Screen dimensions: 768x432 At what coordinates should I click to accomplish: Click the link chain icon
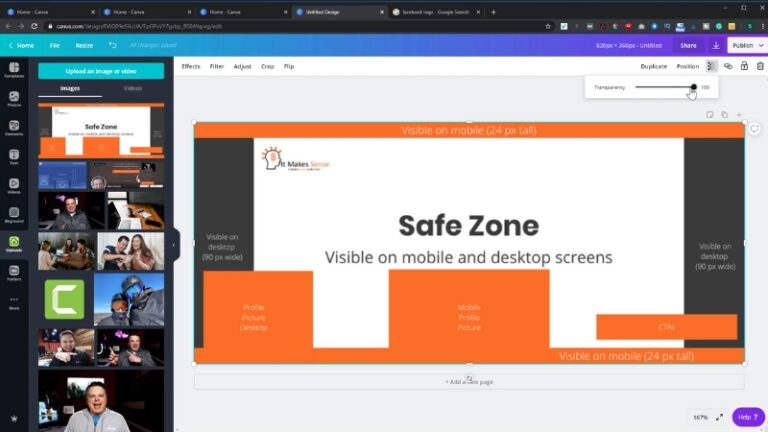[728, 66]
